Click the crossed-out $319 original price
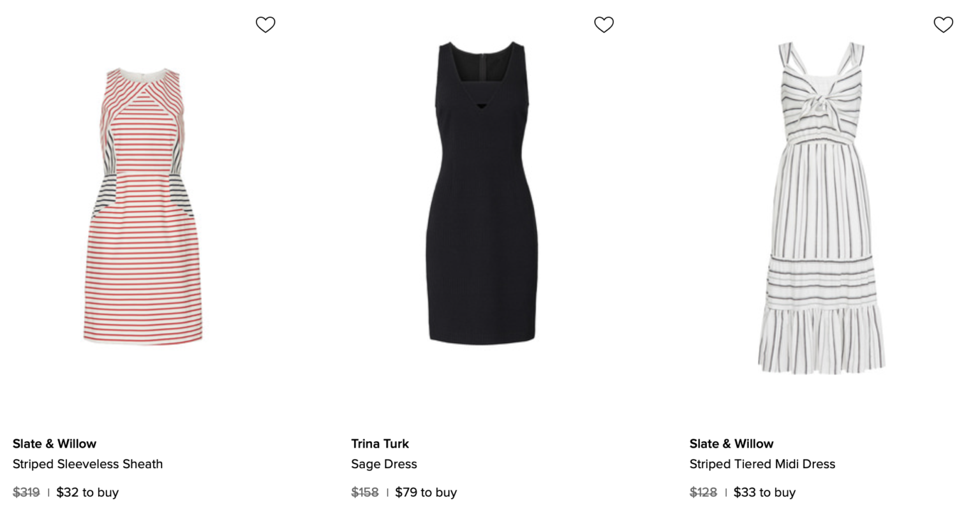Screen dimensions: 980x528 pyautogui.click(x=26, y=492)
